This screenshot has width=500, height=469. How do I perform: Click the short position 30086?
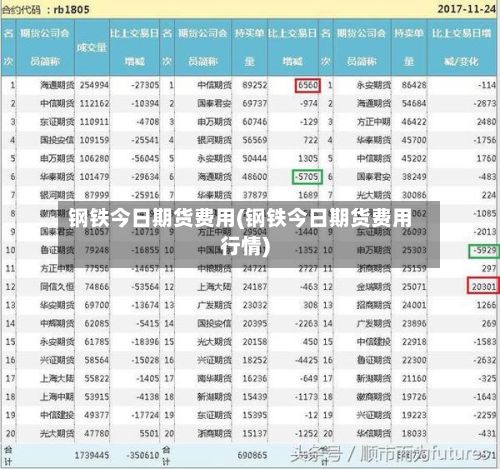click(x=414, y=195)
